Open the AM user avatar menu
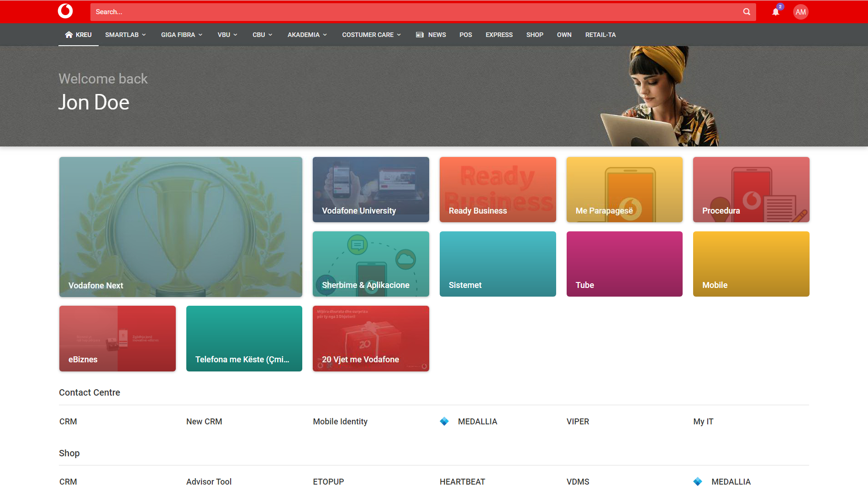The image size is (868, 496). point(800,12)
